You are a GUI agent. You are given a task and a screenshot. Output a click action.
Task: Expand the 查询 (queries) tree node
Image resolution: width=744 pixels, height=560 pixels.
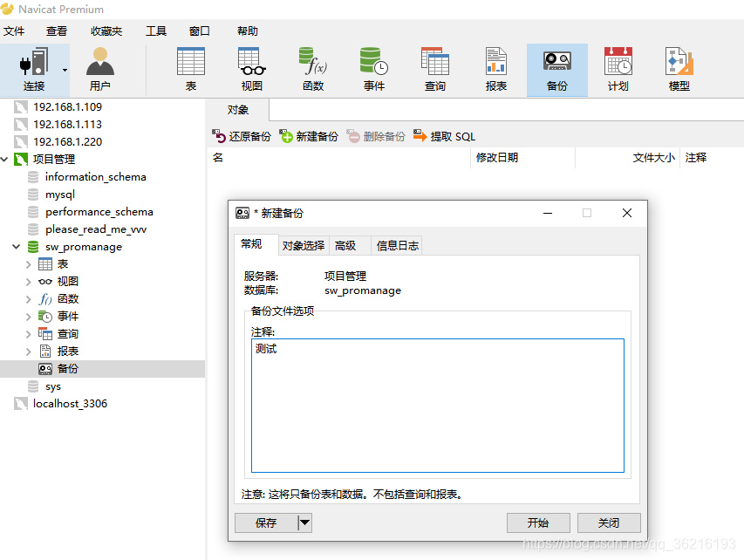click(x=29, y=334)
